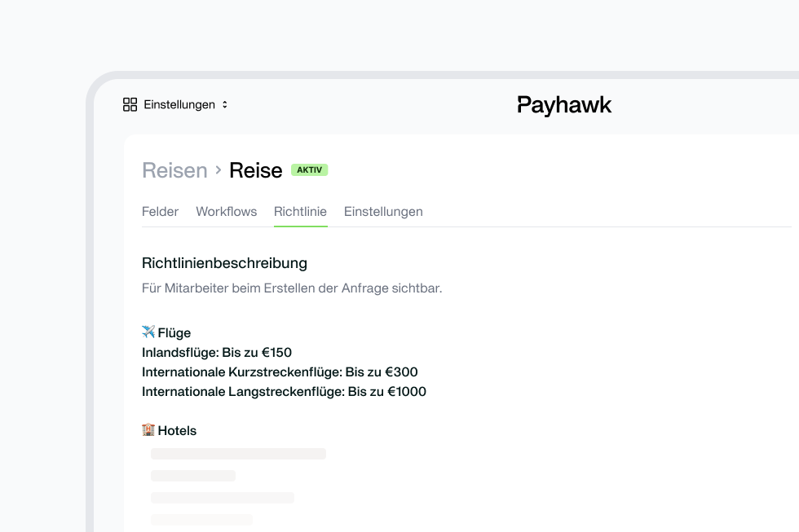Click the first placeholder line under Hotels
This screenshot has width=799, height=532.
[238, 454]
